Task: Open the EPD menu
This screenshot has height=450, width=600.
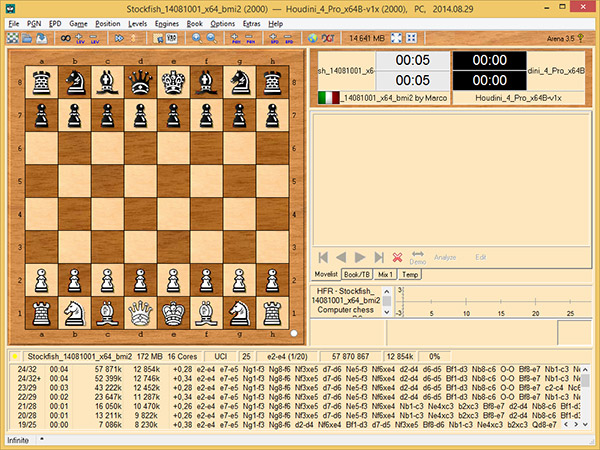Action: (55, 24)
